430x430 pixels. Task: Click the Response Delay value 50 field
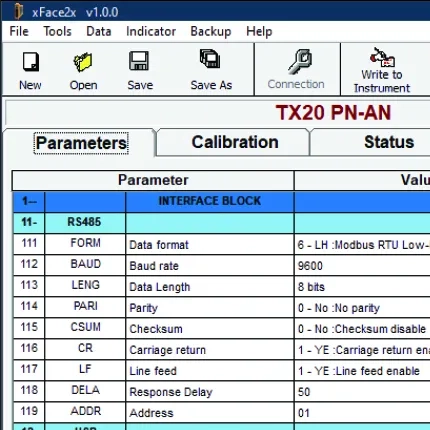coord(362,392)
